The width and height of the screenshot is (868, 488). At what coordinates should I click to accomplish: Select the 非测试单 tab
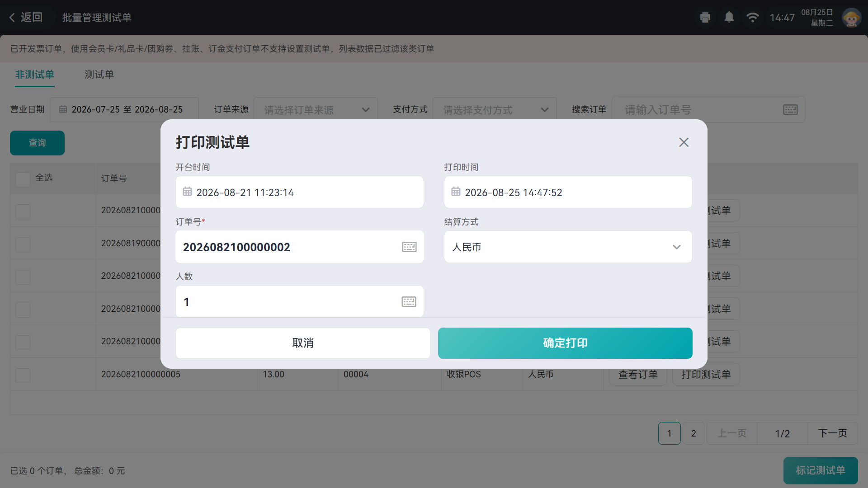pos(35,75)
